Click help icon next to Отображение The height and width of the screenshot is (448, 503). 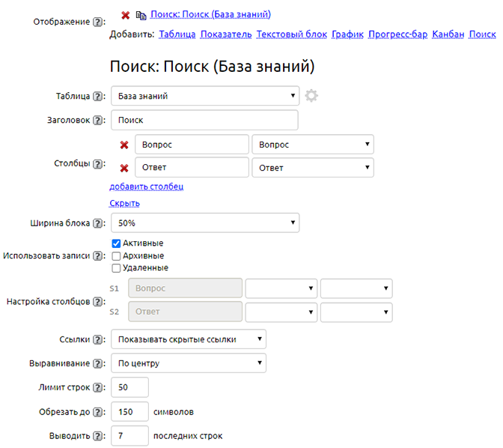click(x=98, y=22)
